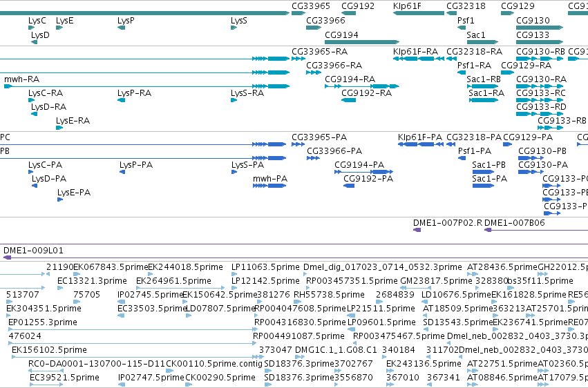Click the CG9129-PA protein label
Image resolution: width=588 pixels, height=388 pixels.
[528, 137]
